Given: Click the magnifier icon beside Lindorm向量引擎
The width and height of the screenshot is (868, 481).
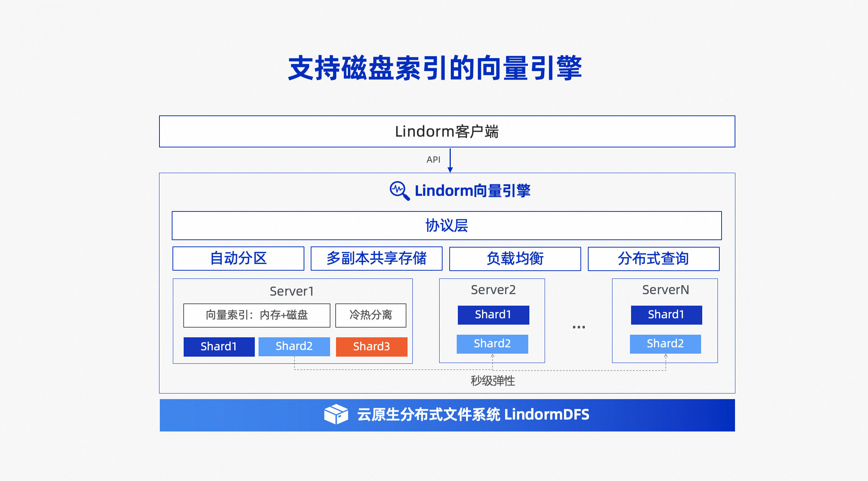Looking at the screenshot, I should (x=399, y=191).
